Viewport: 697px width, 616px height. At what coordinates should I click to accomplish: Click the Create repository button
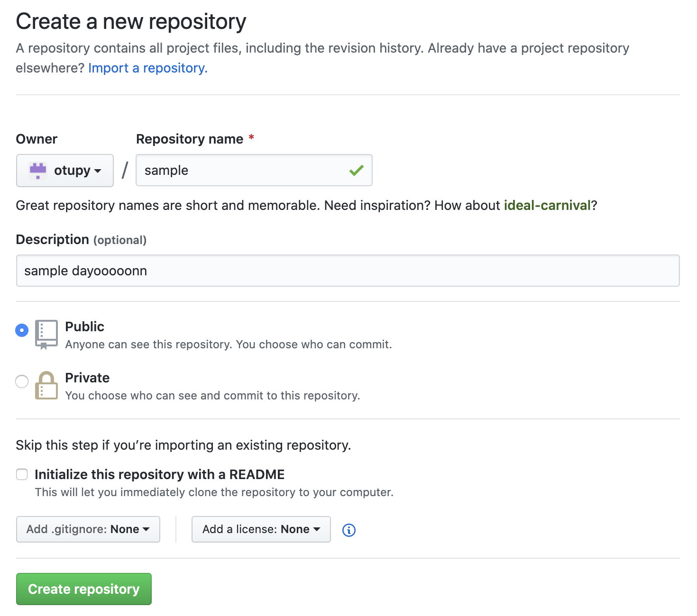pos(84,589)
